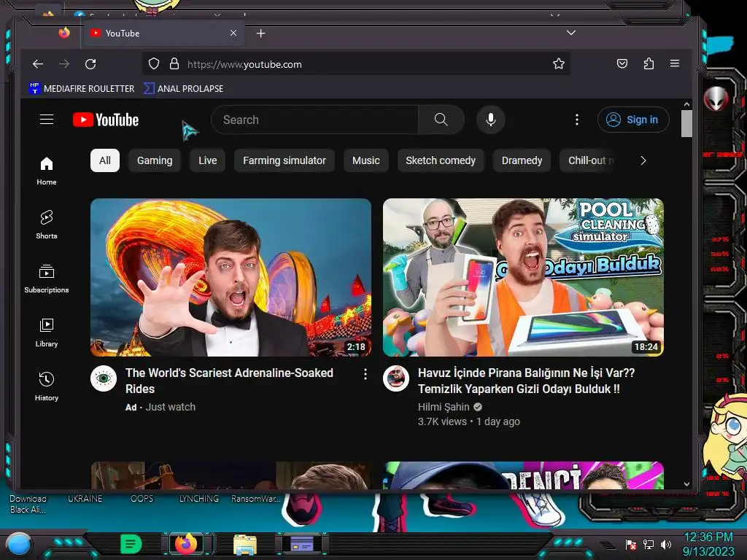Click the Sign in button
747x560 pixels.
pyautogui.click(x=633, y=120)
